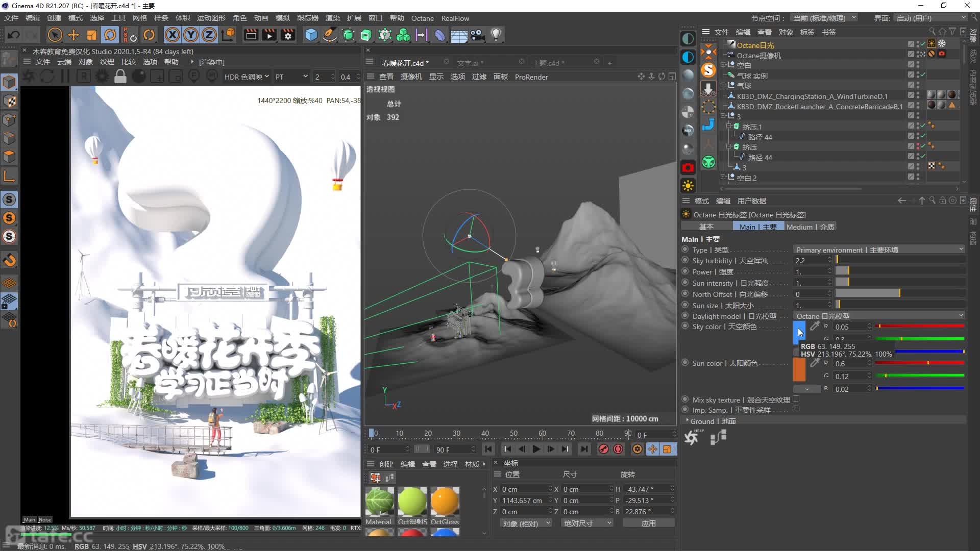This screenshot has width=980, height=551.
Task: Click the Sky color blue swatch
Action: [799, 333]
